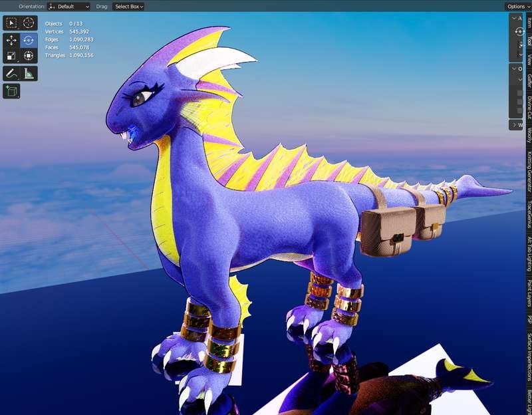
Task: Switch to the Tool sidebar tab
Action: [x=529, y=41]
